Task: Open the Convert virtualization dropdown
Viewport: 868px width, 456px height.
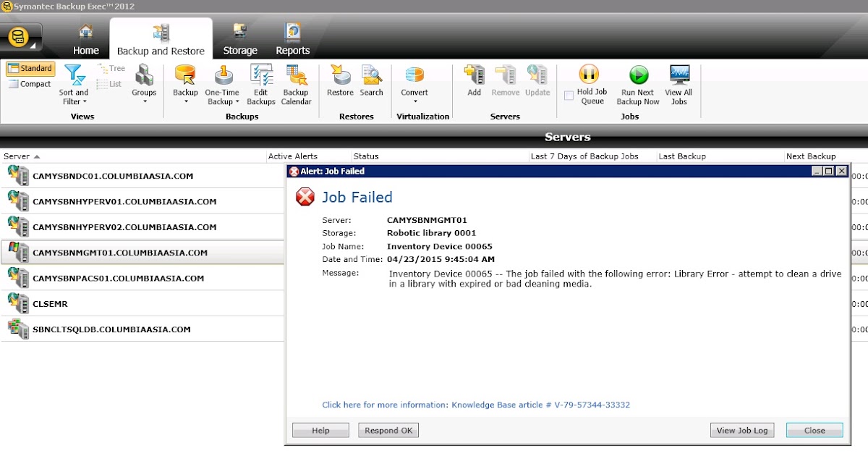Action: coord(414,84)
